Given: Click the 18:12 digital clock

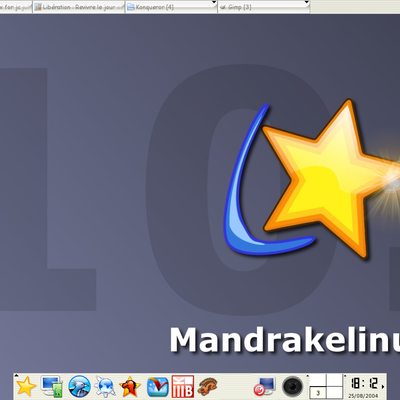Looking at the screenshot, I should [364, 383].
